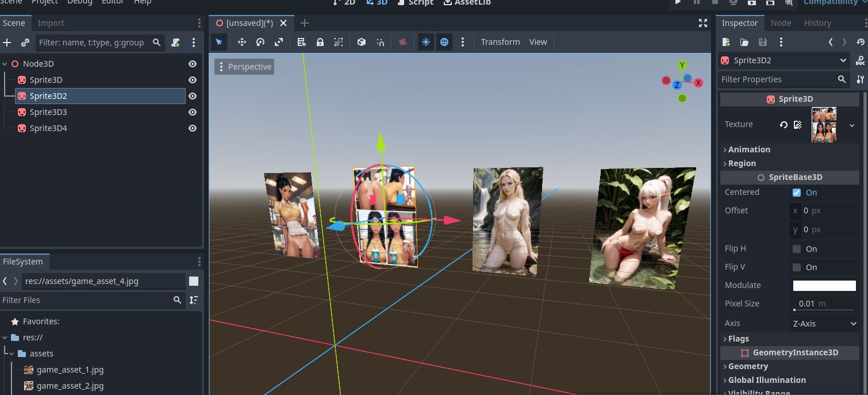Lock the selected node with the padlock icon
This screenshot has width=868, height=395.
click(x=320, y=42)
